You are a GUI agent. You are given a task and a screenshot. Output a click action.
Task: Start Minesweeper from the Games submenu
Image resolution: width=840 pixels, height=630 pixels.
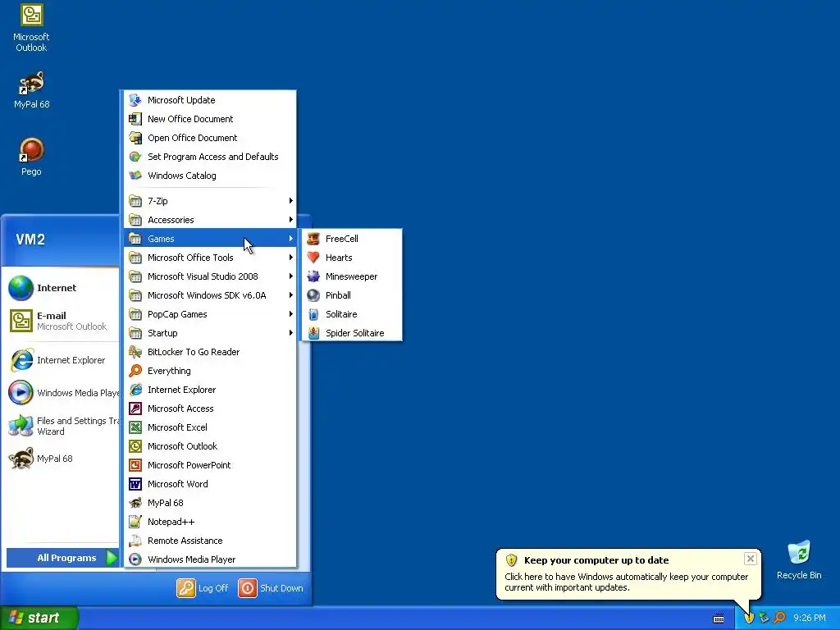click(352, 276)
